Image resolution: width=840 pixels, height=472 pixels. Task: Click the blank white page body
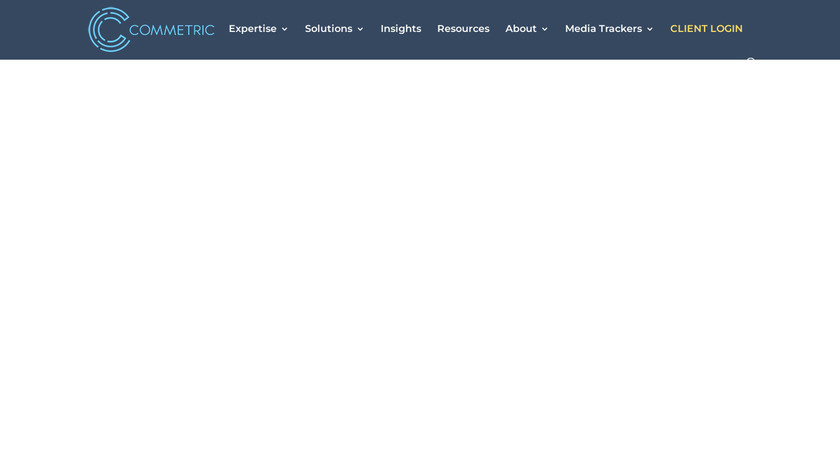420,266
